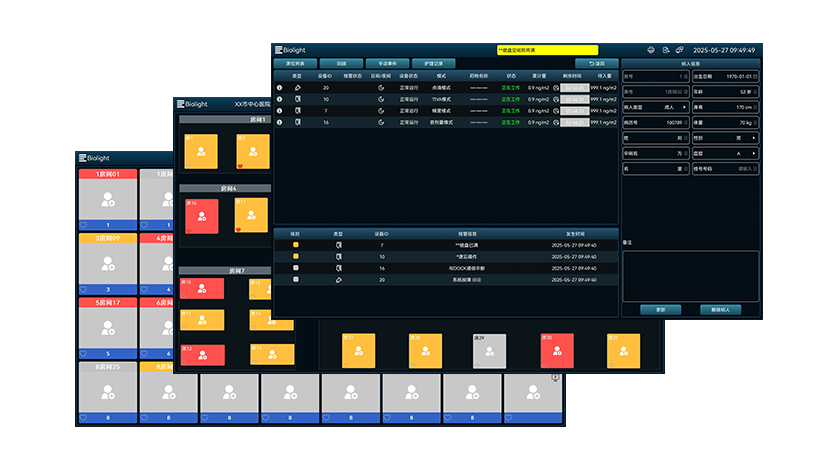Image resolution: width=833 pixels, height=469 pixels.
Task: Click the info icon for device 20
Action: point(280,88)
